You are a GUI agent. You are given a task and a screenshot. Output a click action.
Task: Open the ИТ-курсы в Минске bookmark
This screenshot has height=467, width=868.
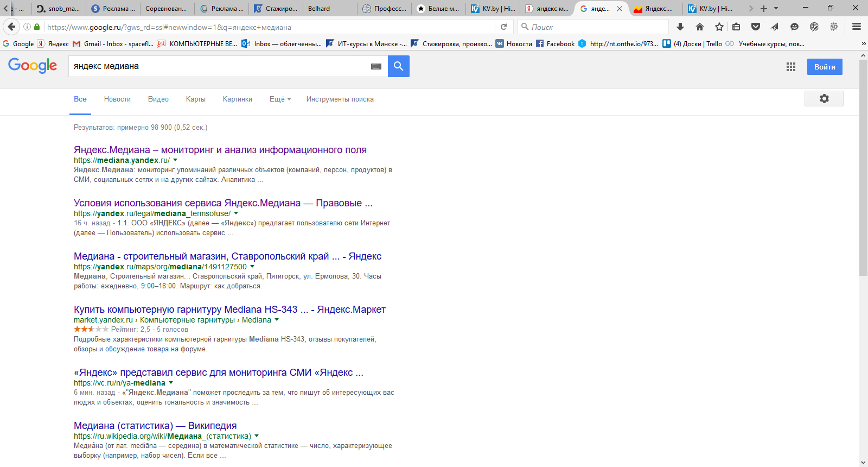click(x=366, y=44)
